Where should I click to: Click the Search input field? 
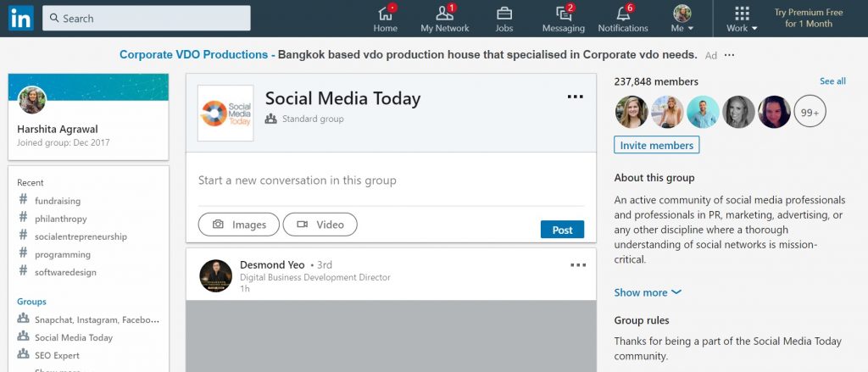147,18
